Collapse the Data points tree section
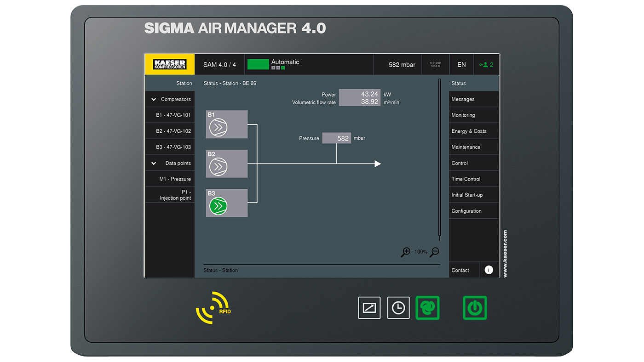Image resolution: width=644 pixels, height=362 pixels. pyautogui.click(x=154, y=163)
